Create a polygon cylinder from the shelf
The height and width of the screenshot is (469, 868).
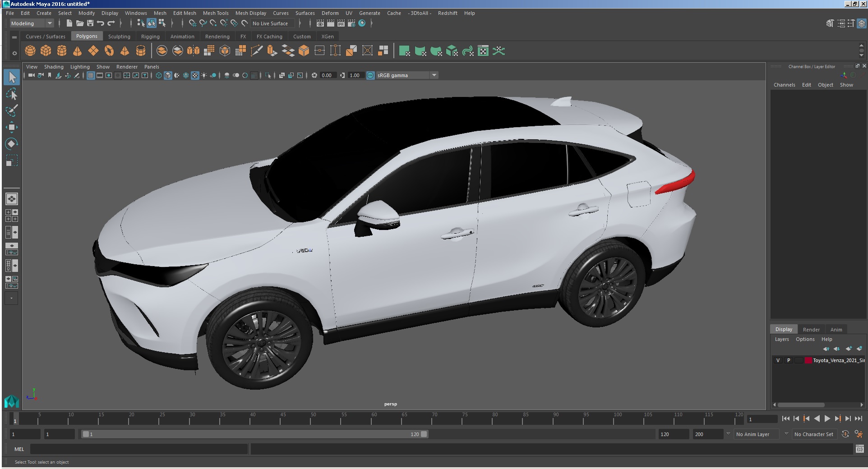[x=62, y=51]
